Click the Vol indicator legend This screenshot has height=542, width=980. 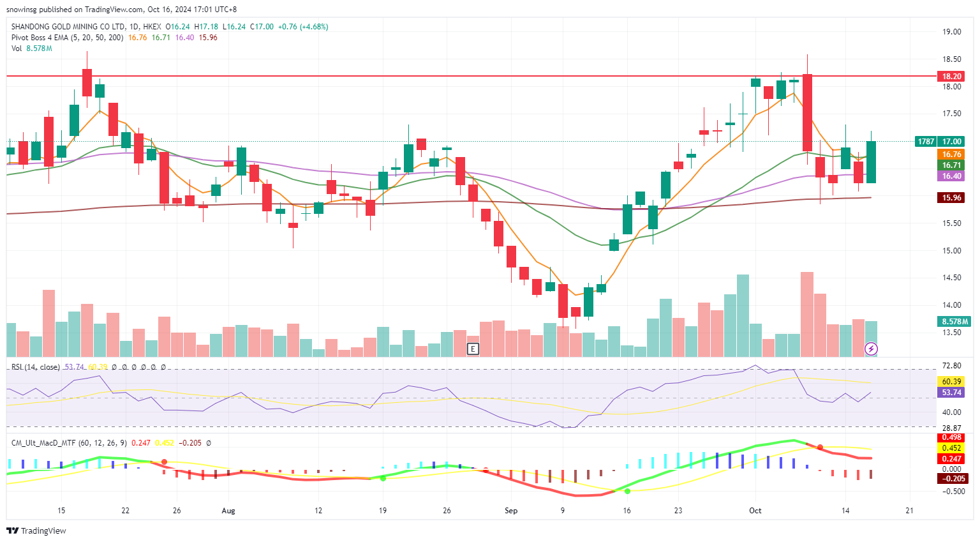tap(17, 49)
